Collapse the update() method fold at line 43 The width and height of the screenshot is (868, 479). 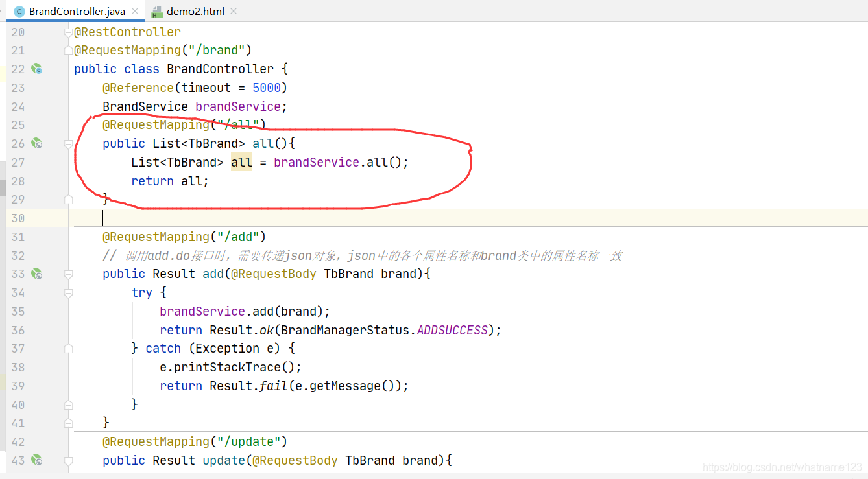[x=68, y=460]
